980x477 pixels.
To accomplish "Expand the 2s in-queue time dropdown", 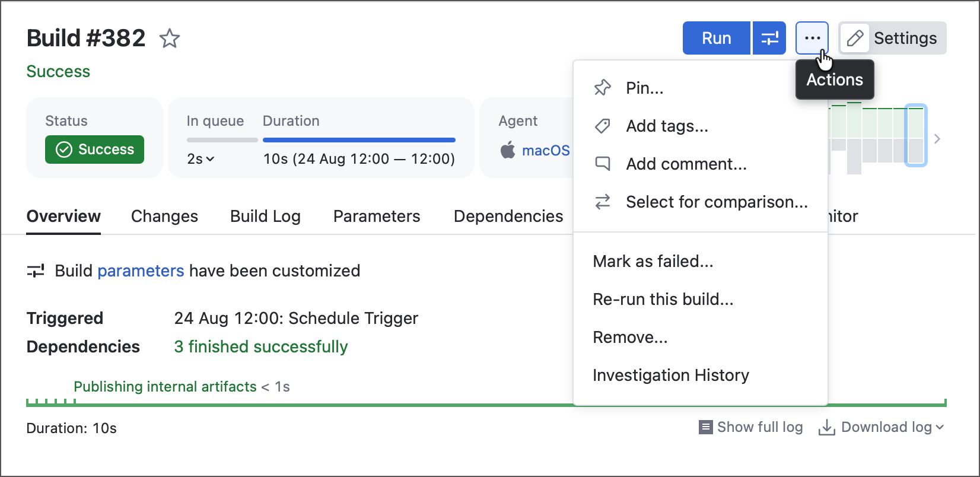I will pos(201,159).
